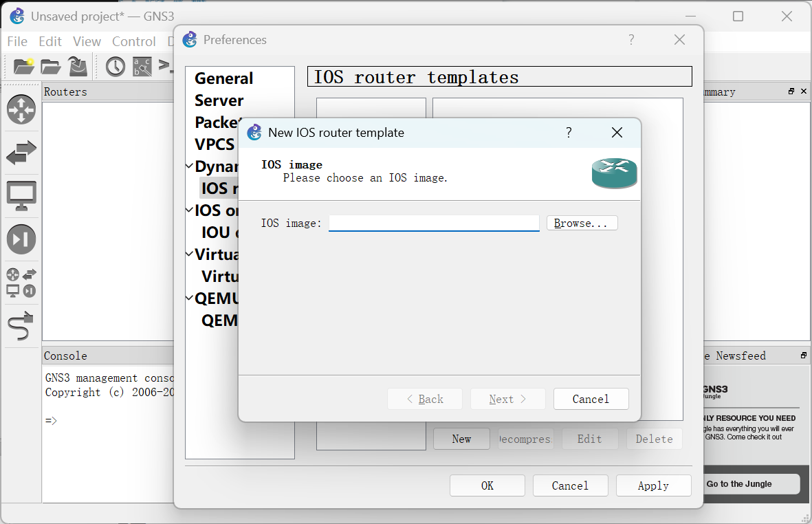Click the new blank project toolbar icon
Screen dimensions: 812x524
point(24,66)
